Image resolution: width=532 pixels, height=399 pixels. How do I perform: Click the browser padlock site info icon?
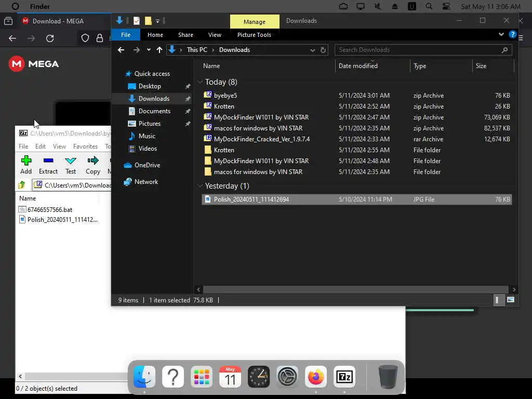pos(99,38)
